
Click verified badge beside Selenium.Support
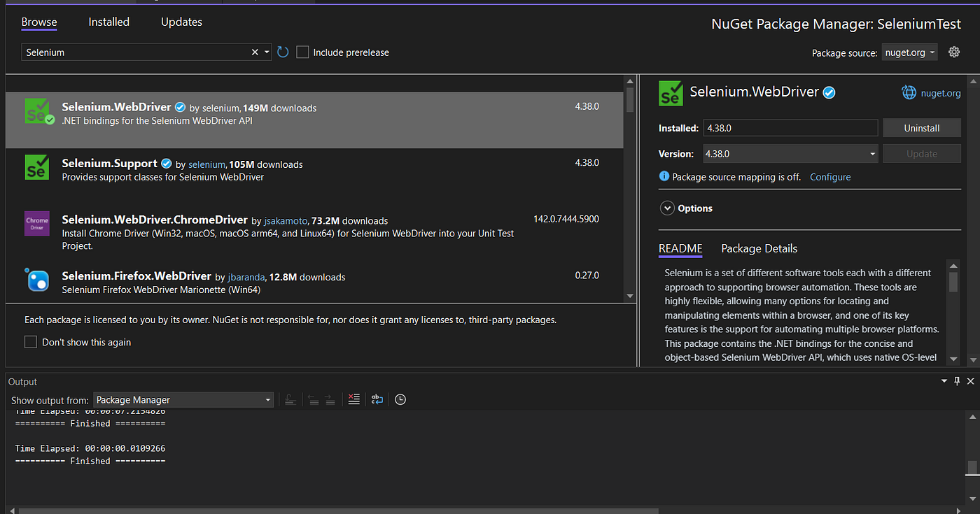pos(167,164)
